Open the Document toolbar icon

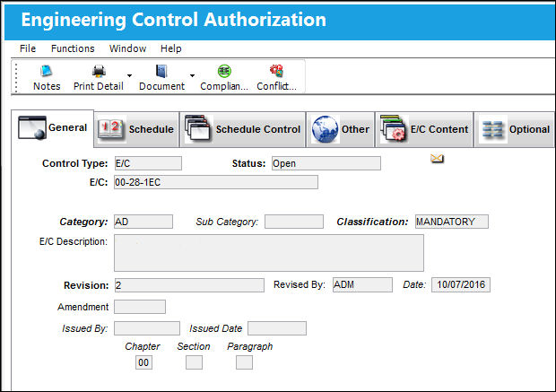(161, 71)
